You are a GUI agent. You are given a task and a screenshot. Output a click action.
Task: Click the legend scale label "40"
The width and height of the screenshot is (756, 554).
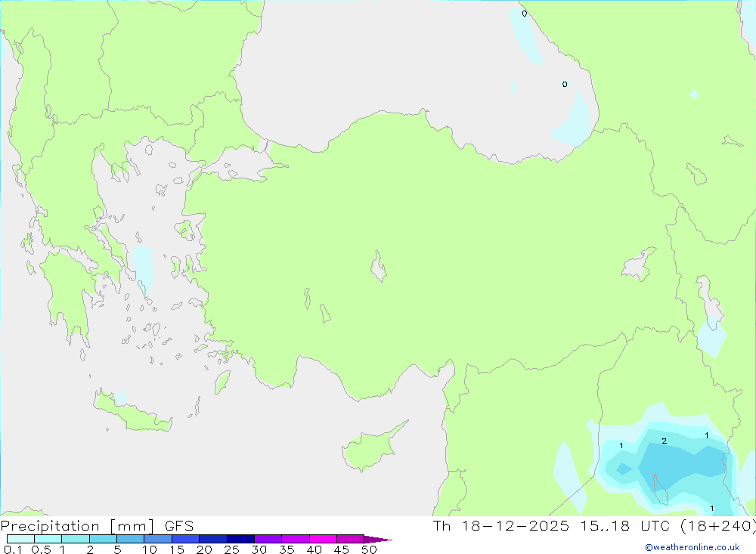(314, 549)
